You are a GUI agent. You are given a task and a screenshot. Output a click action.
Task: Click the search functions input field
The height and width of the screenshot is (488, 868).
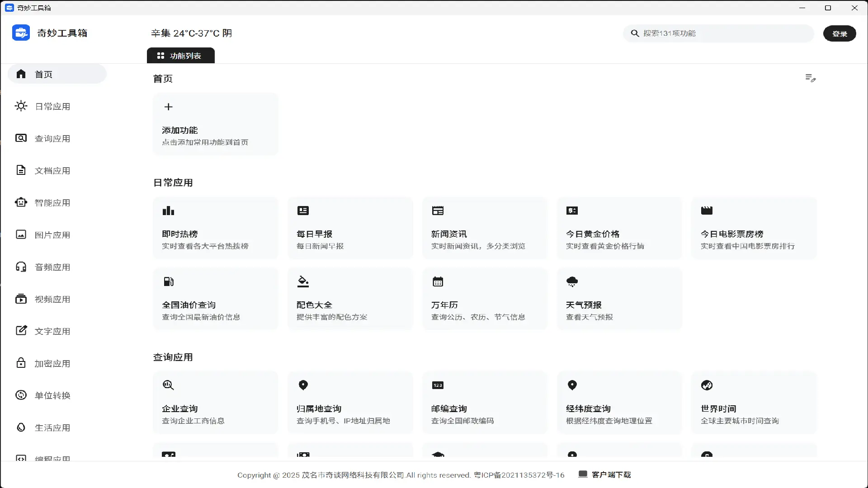click(x=718, y=33)
